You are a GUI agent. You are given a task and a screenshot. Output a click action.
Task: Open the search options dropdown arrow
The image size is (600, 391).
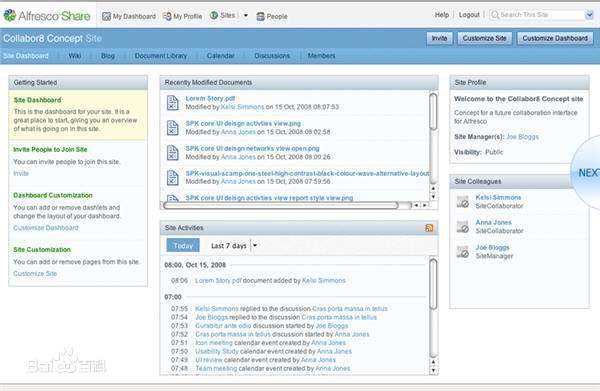pos(589,15)
